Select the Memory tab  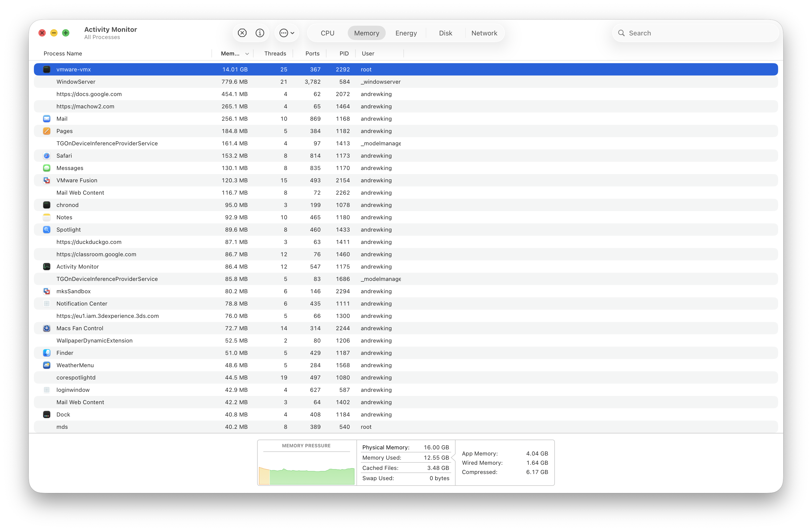[366, 33]
